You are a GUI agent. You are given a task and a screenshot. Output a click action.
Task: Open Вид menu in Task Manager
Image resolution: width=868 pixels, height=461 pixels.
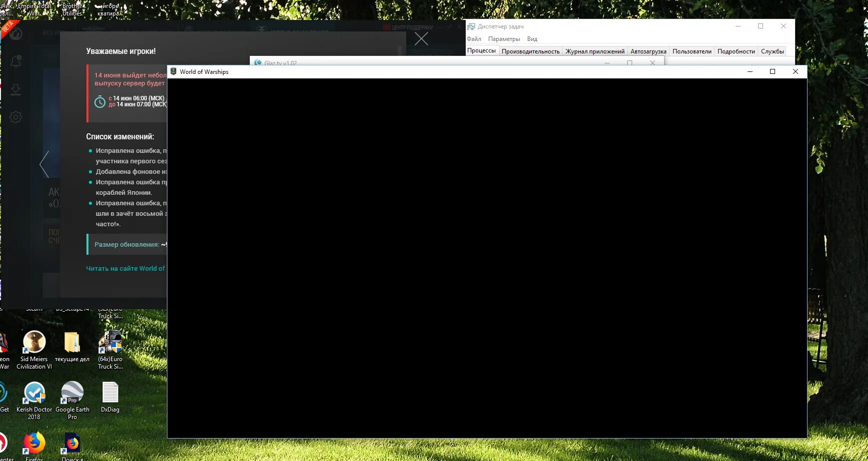click(x=532, y=39)
